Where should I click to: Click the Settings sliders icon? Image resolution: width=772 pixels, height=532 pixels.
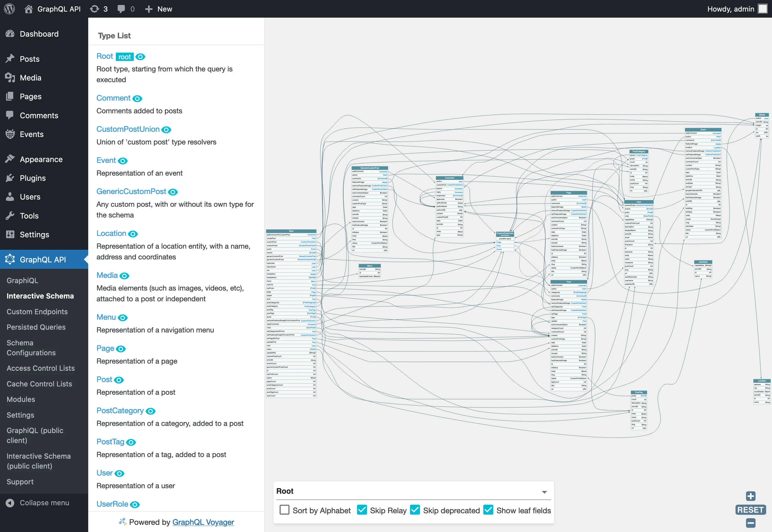[x=10, y=234]
